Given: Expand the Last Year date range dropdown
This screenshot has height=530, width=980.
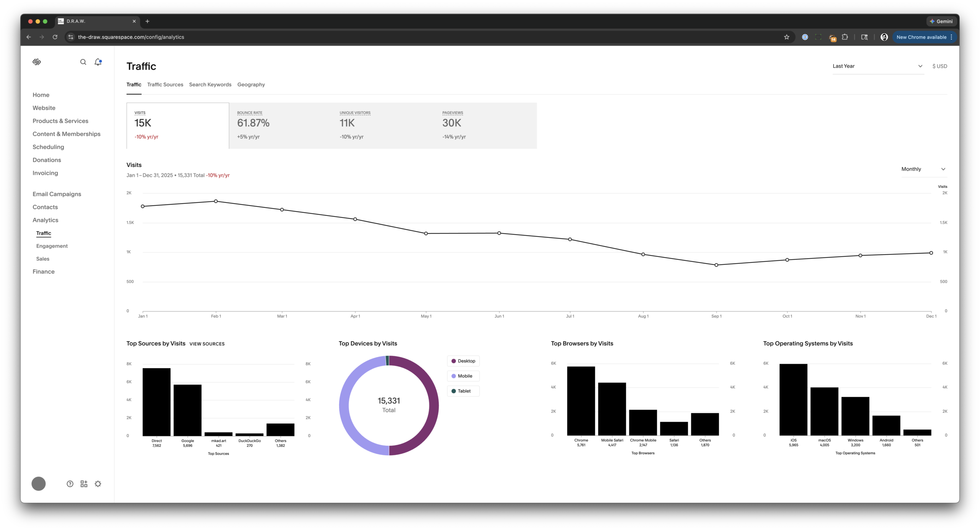Looking at the screenshot, I should (878, 66).
